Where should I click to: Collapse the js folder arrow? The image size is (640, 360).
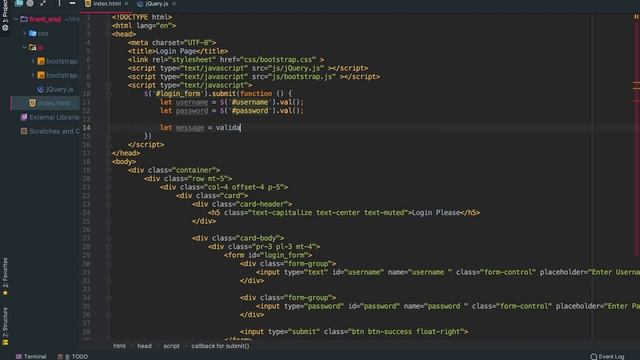[x=24, y=47]
